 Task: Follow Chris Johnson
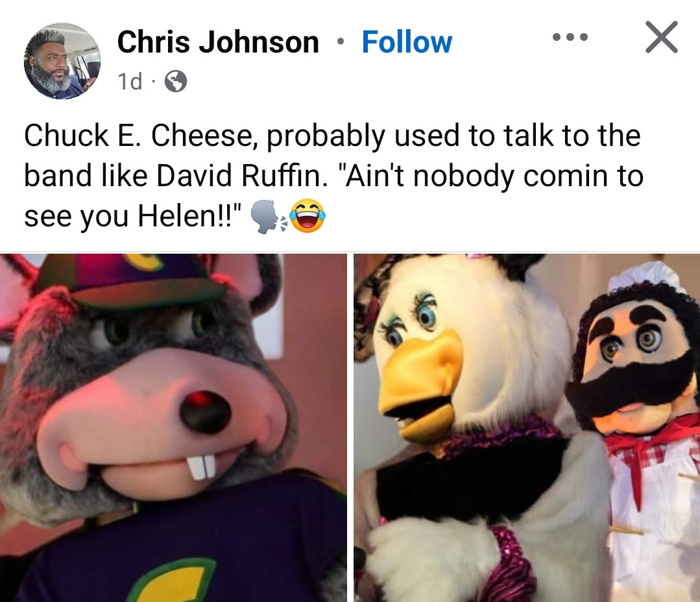click(x=407, y=42)
